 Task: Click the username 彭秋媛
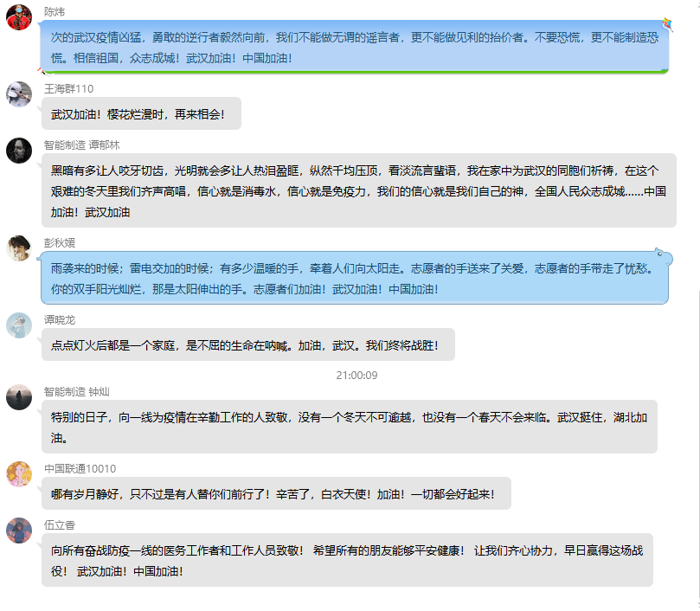(60, 243)
